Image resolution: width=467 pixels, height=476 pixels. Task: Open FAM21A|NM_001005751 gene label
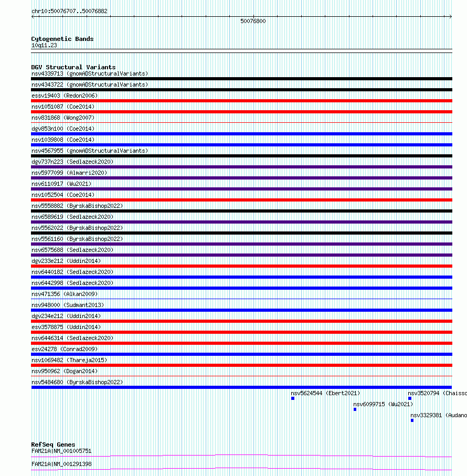[61, 451]
